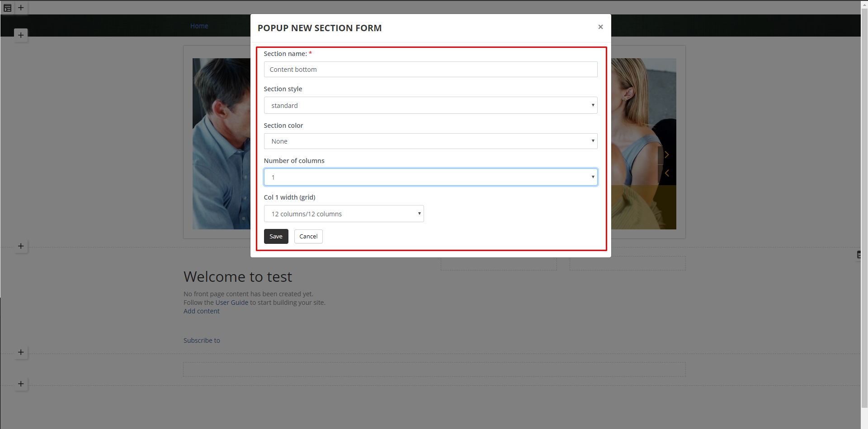The image size is (868, 429).
Task: Click the slideshow previous arrow
Action: [666, 173]
